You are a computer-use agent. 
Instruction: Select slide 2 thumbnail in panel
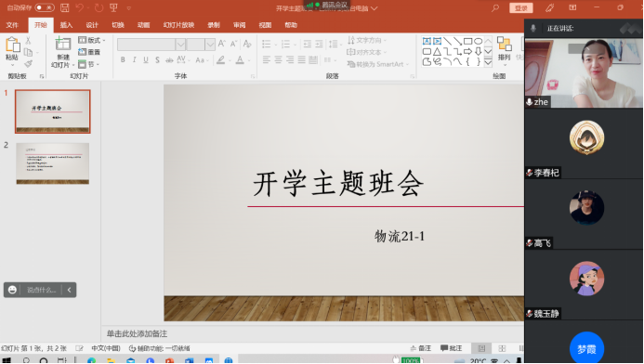pyautogui.click(x=53, y=163)
